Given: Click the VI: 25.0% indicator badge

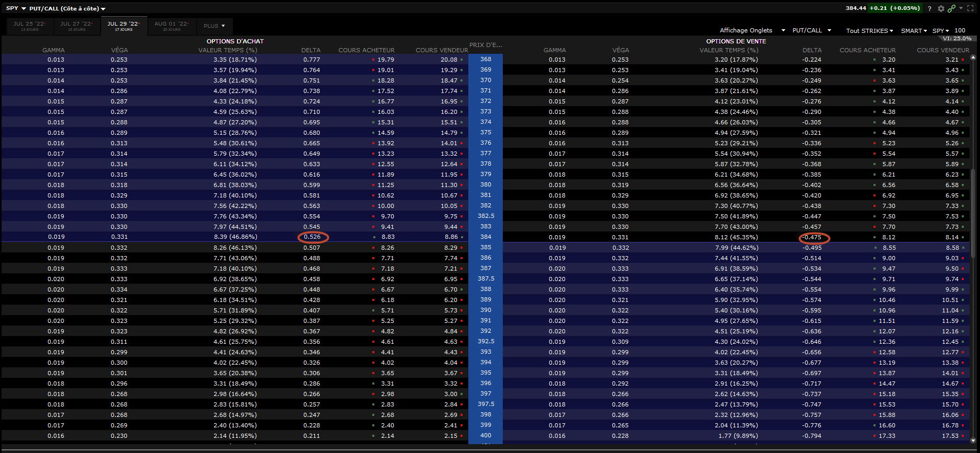Looking at the screenshot, I should click(957, 38).
